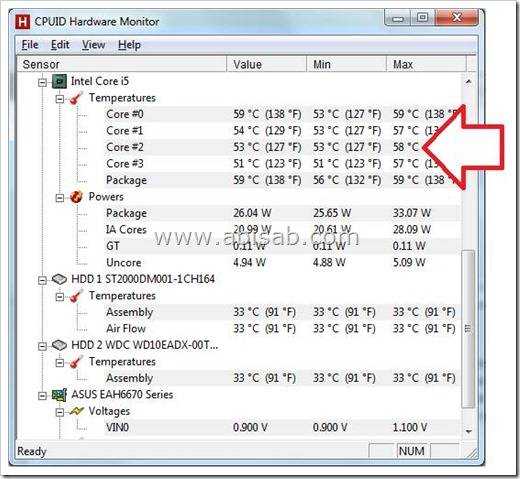This screenshot has width=520, height=479.
Task: Click the Intel Core i5 processor chip icon
Action: tap(59, 81)
